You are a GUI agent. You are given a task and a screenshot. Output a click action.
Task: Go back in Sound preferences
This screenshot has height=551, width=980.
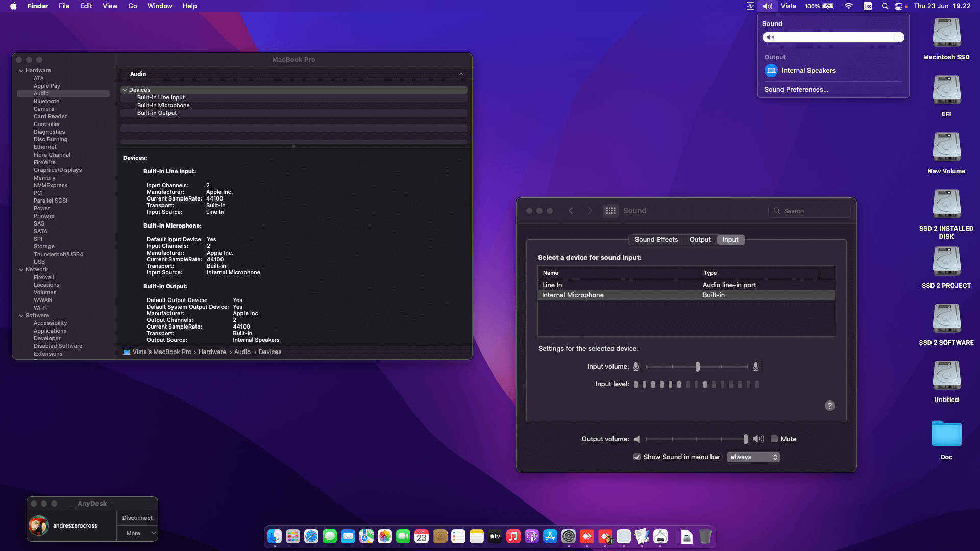point(571,211)
